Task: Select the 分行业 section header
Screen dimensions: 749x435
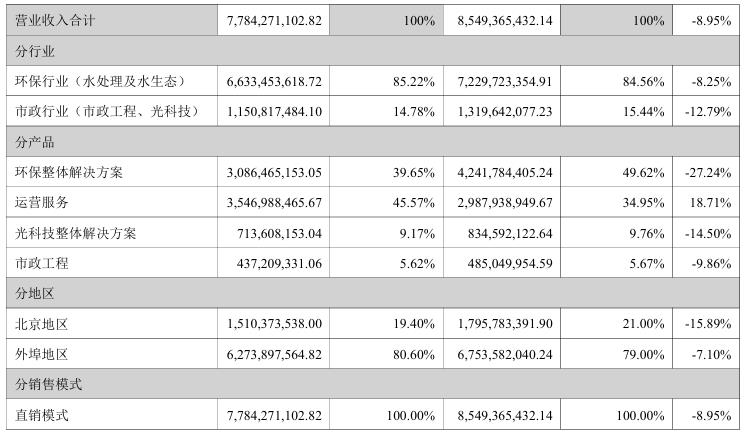Action: pos(35,50)
